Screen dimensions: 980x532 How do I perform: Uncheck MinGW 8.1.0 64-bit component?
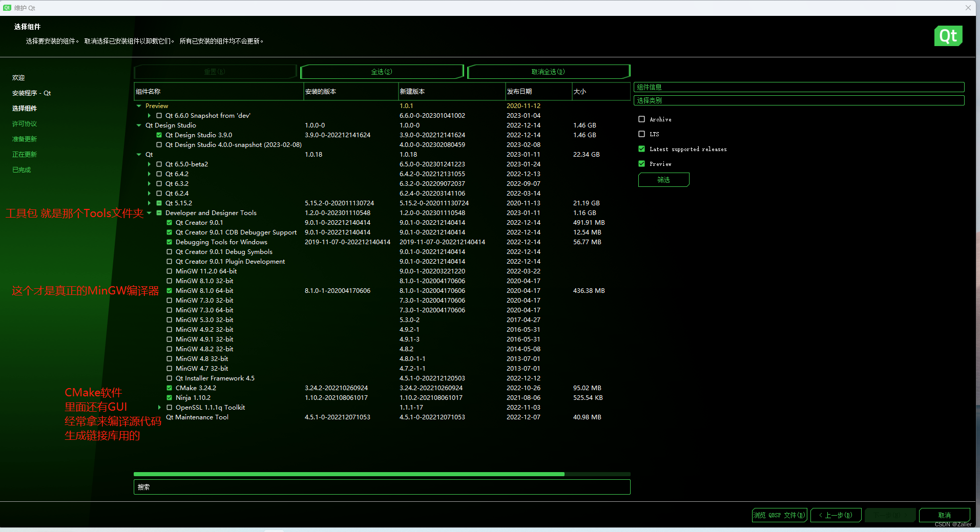click(169, 291)
